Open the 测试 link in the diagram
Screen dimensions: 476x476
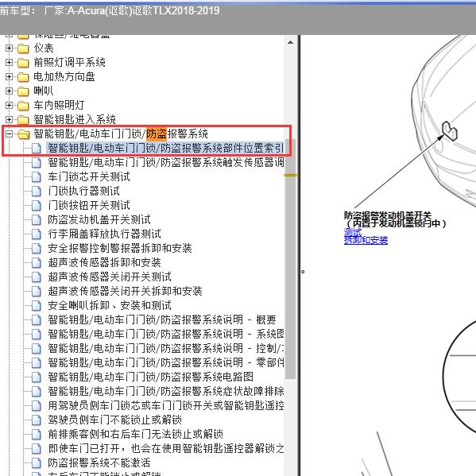click(353, 232)
